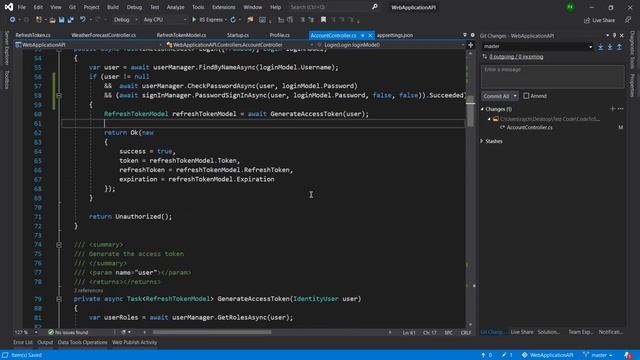Open the outgoing / incoming link
This screenshot has width=640, height=360.
[x=516, y=57]
